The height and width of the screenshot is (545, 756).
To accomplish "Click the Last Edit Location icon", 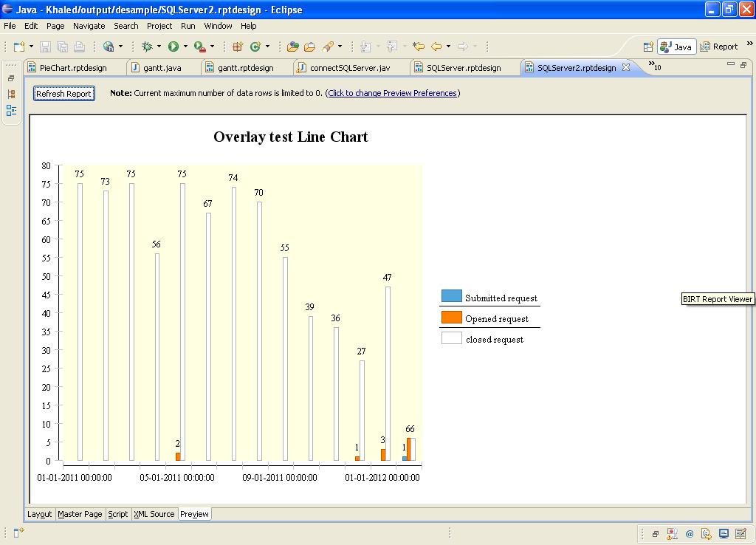I will (419, 47).
